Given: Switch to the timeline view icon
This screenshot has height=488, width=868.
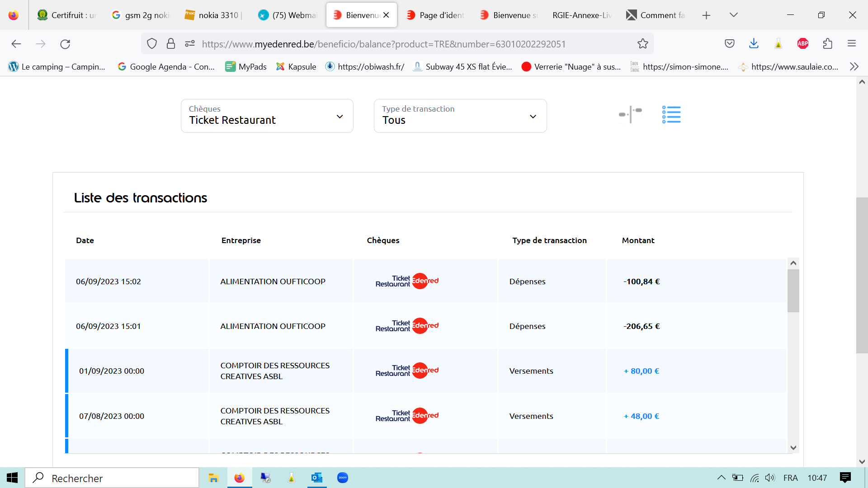Looking at the screenshot, I should click(x=630, y=115).
